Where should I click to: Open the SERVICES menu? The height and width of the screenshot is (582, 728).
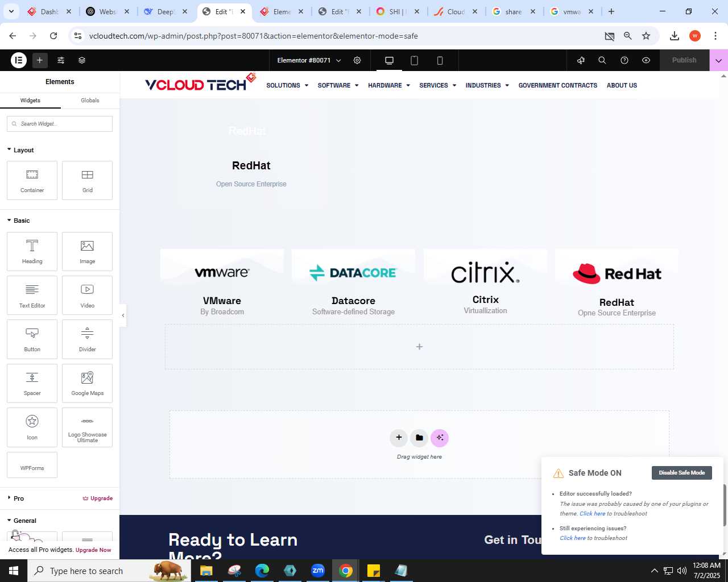[438, 85]
